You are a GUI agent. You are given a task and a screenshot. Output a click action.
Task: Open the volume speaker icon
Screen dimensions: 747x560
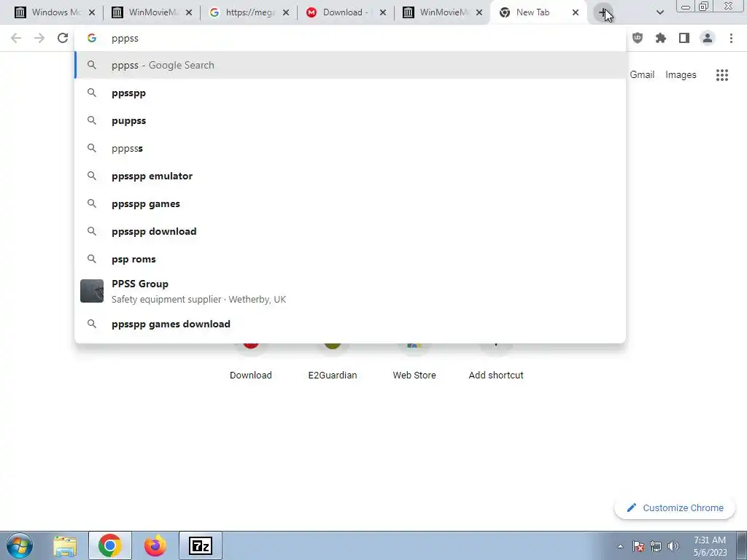pos(673,546)
